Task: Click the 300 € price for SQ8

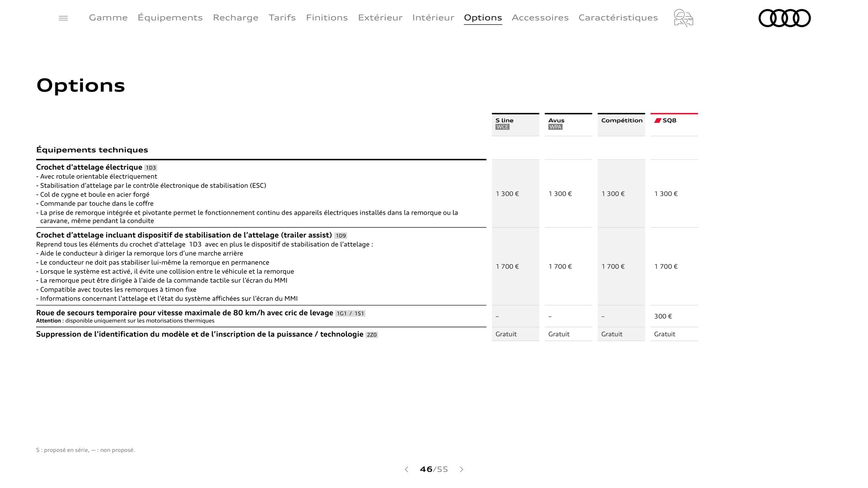Action: (x=663, y=316)
